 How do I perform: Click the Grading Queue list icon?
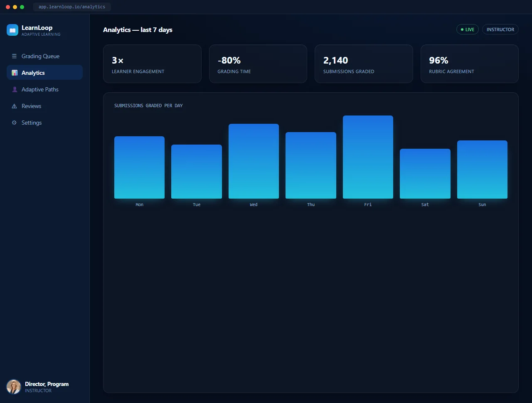[14, 56]
